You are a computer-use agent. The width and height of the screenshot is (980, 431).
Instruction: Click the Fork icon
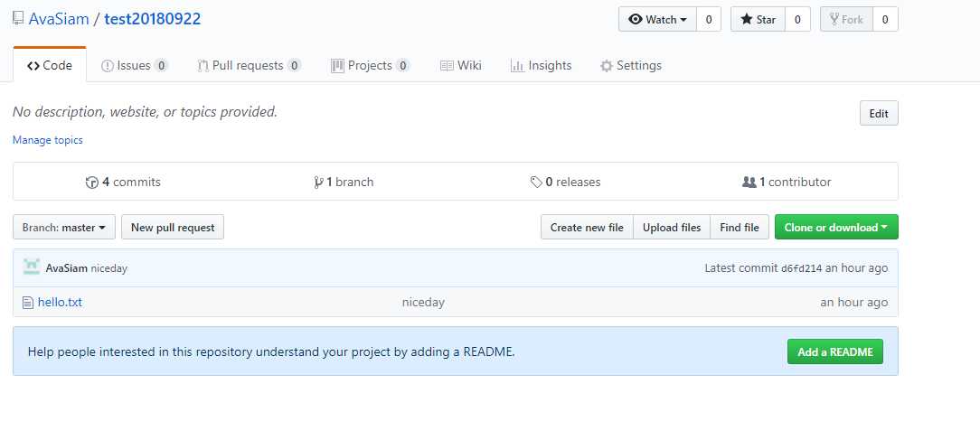click(x=834, y=19)
